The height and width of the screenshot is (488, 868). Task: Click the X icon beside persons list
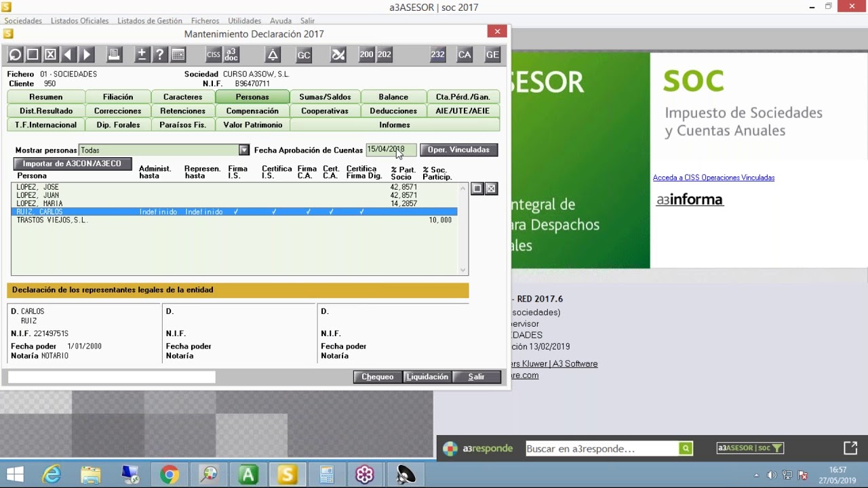coord(491,188)
